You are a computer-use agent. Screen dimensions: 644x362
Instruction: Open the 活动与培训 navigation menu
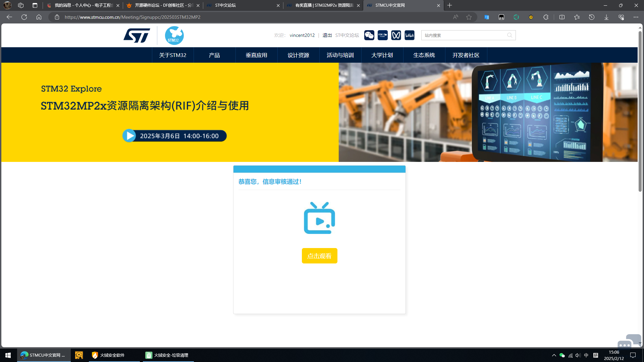340,55
